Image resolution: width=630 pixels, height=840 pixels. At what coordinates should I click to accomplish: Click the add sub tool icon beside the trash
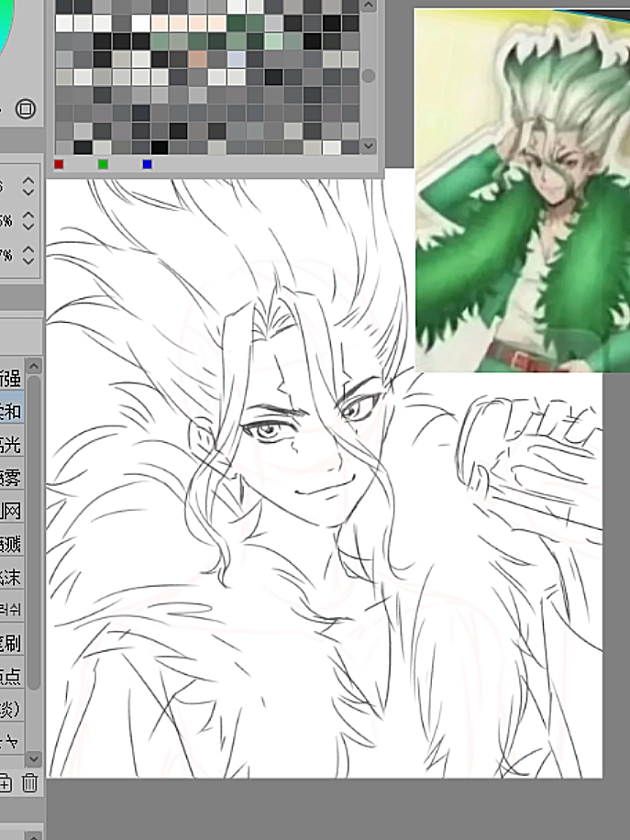5,783
